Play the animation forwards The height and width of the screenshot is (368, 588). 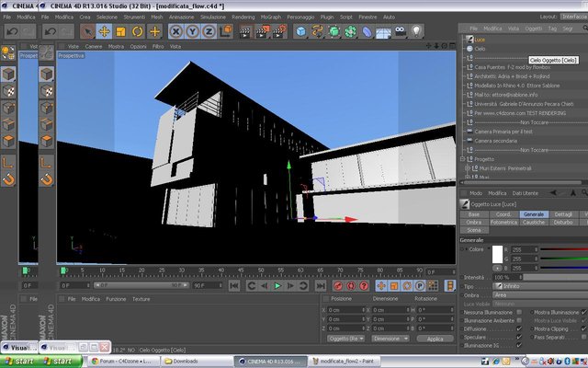(277, 286)
